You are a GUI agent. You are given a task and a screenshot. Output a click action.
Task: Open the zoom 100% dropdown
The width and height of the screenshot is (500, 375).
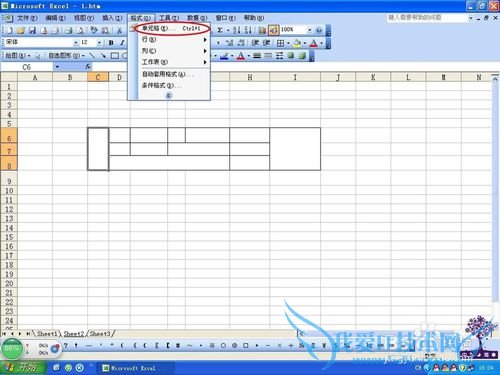[310, 30]
